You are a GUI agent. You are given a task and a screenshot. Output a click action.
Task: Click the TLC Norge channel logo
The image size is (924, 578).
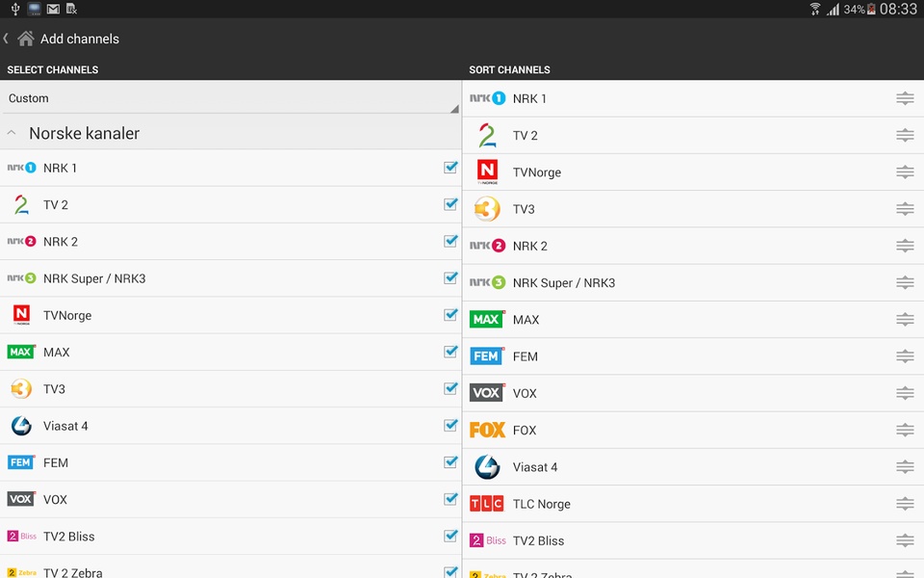click(x=487, y=504)
